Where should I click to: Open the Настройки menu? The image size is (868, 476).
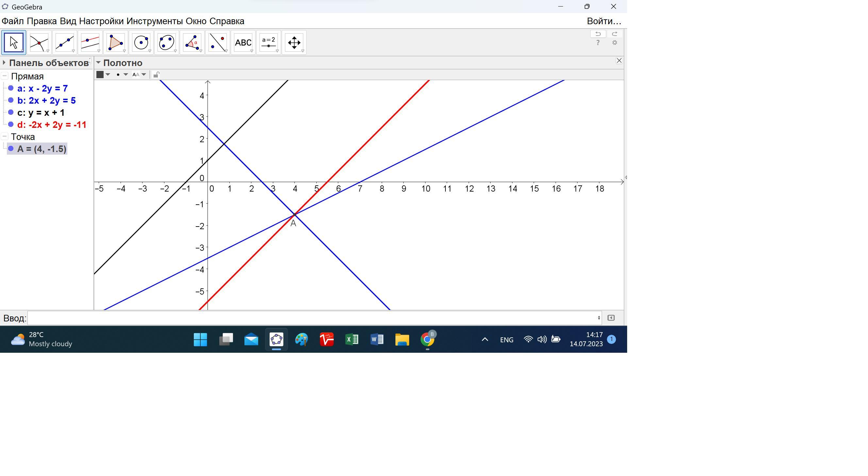pos(101,21)
